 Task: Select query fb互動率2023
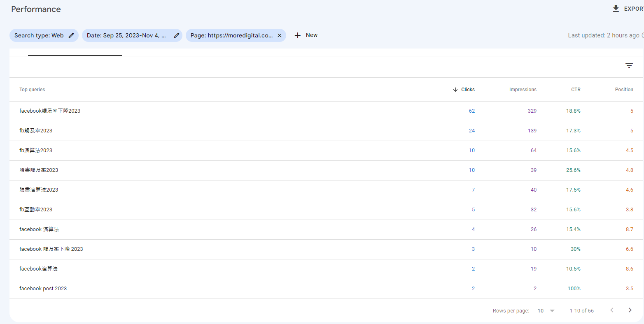pos(36,210)
